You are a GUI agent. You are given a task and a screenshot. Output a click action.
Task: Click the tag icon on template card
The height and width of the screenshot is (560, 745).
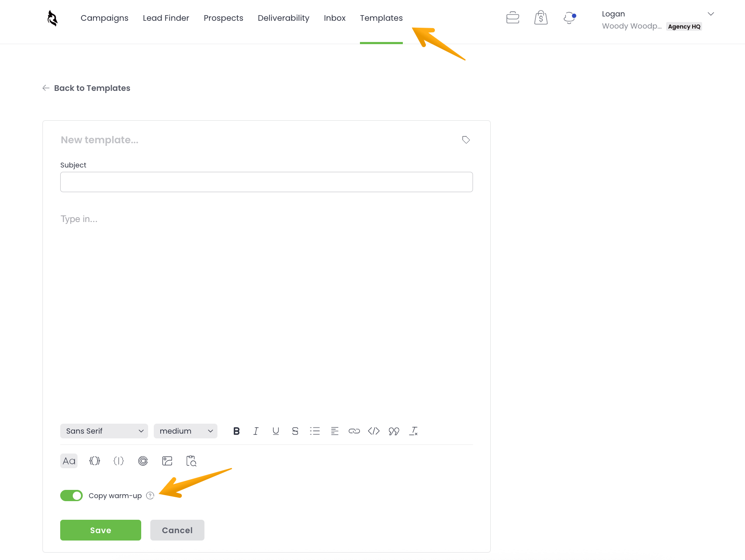[466, 140]
